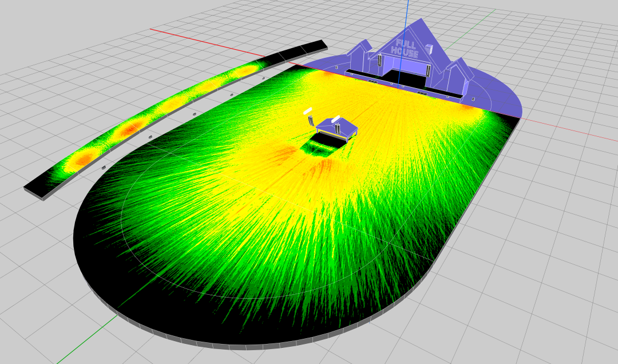Select the middle of the five speakers along the curved strip
This screenshot has height=364, width=618.
[x=193, y=113]
